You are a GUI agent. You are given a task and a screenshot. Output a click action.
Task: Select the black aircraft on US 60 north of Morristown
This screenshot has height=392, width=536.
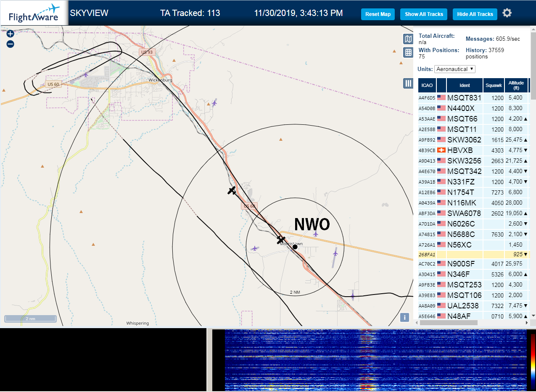[x=232, y=190]
